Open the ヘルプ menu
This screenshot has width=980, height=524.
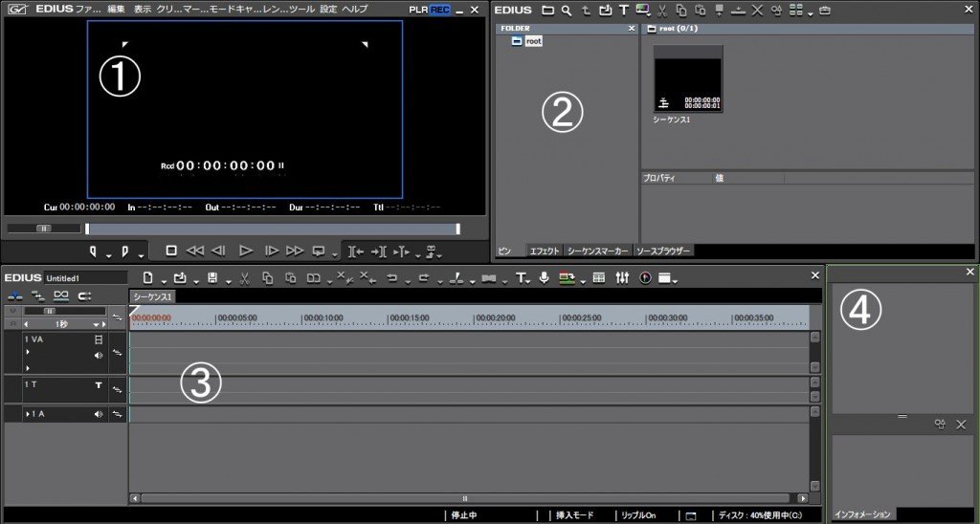click(x=354, y=10)
